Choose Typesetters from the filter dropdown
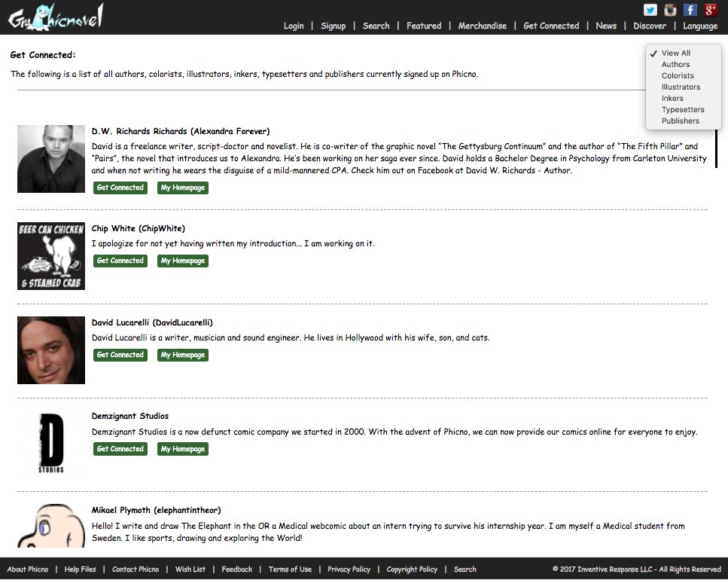728x580 pixels. point(683,109)
